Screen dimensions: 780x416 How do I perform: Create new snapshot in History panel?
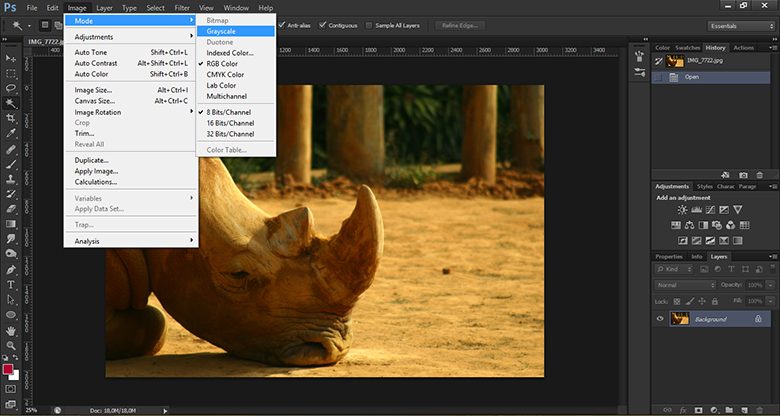pos(742,175)
